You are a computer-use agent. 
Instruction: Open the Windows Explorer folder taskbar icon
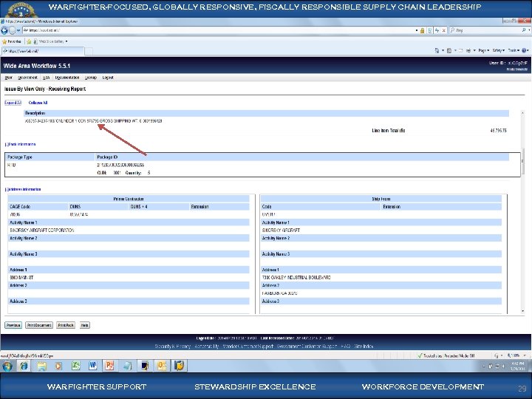point(41,366)
